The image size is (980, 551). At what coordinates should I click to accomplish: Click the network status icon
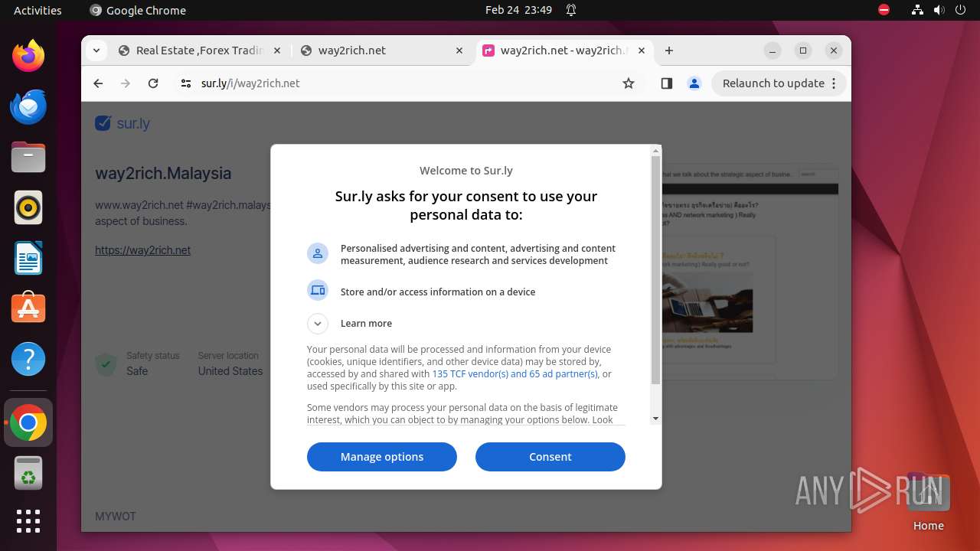(917, 10)
